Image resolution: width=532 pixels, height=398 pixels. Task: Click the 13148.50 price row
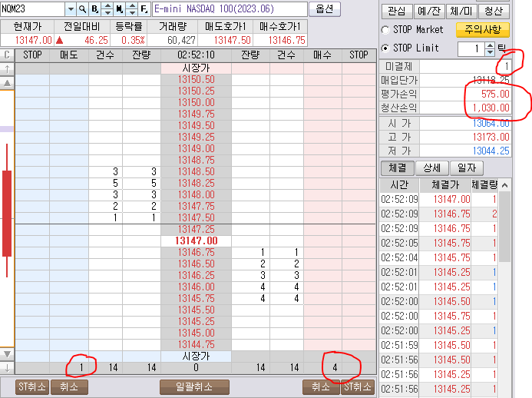[196, 172]
